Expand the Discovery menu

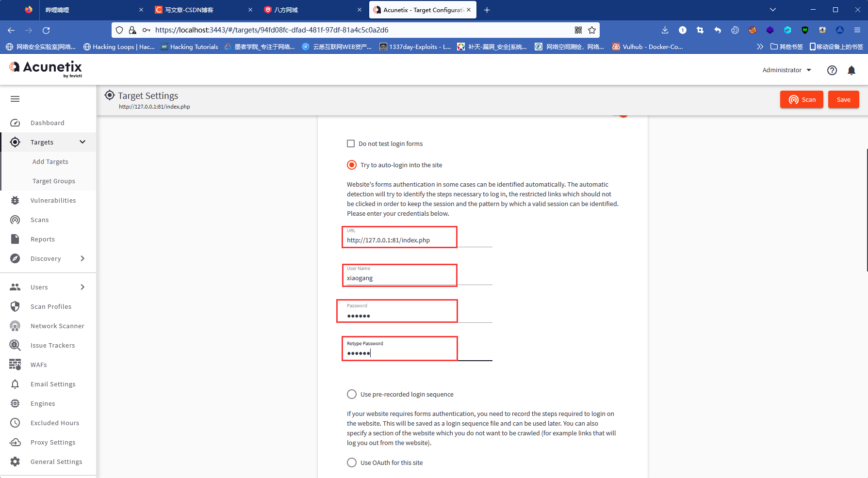tap(82, 258)
